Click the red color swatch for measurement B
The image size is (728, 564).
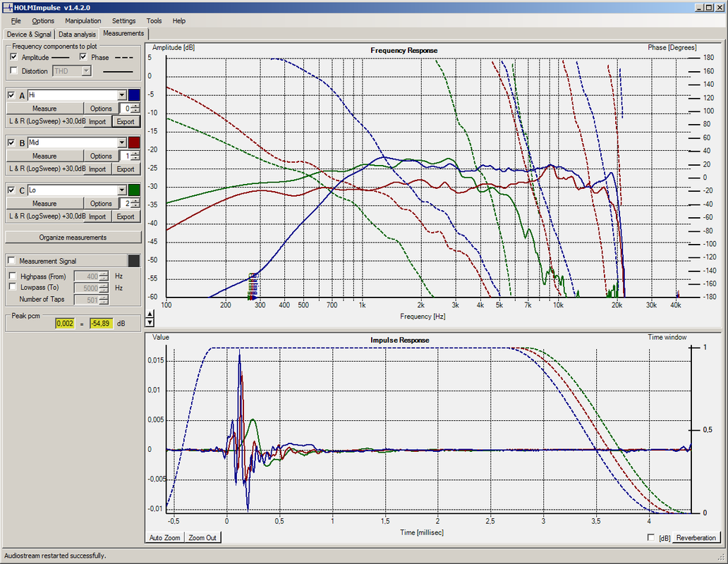(134, 142)
